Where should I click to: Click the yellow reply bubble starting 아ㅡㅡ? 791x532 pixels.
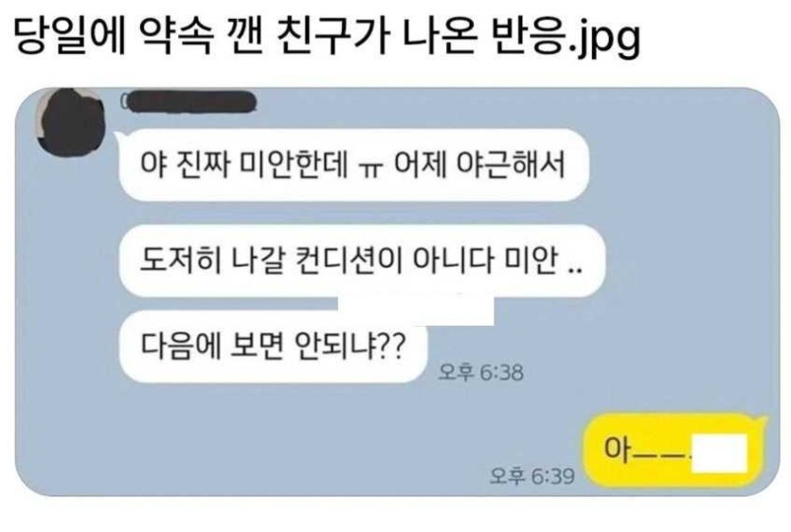[x=675, y=450]
